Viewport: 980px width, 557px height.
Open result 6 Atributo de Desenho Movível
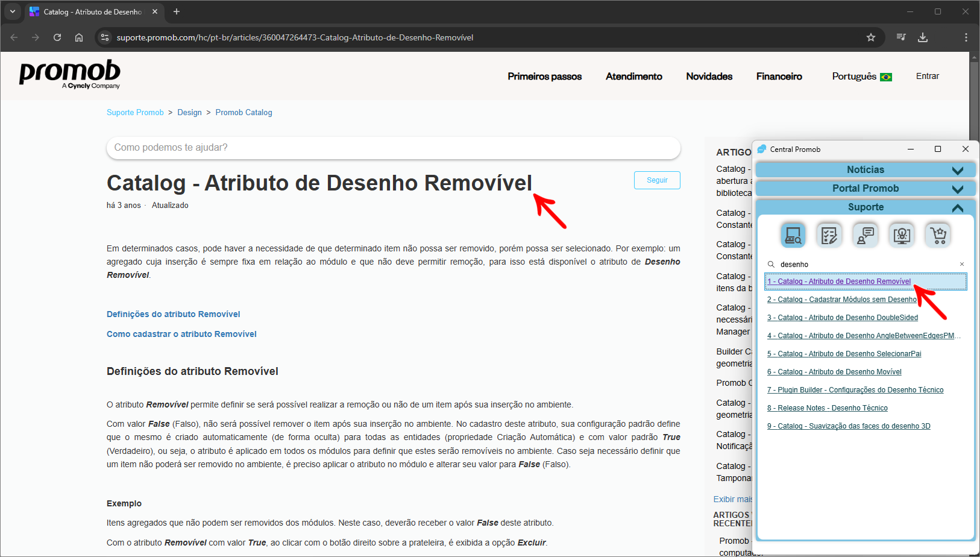(x=834, y=372)
